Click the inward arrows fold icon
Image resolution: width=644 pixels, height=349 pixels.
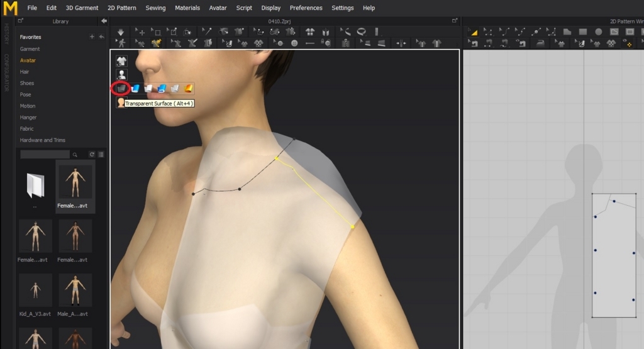[x=401, y=43]
